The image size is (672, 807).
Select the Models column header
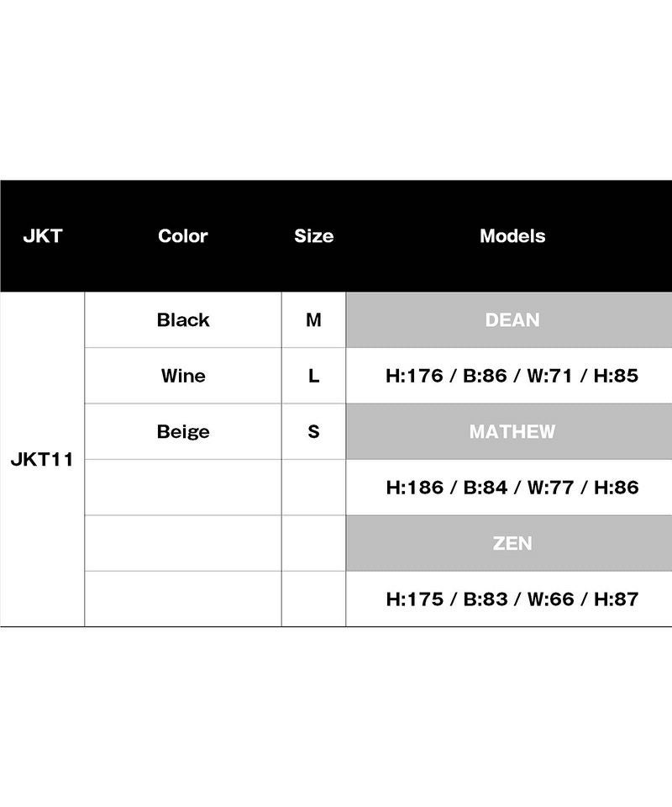point(512,236)
